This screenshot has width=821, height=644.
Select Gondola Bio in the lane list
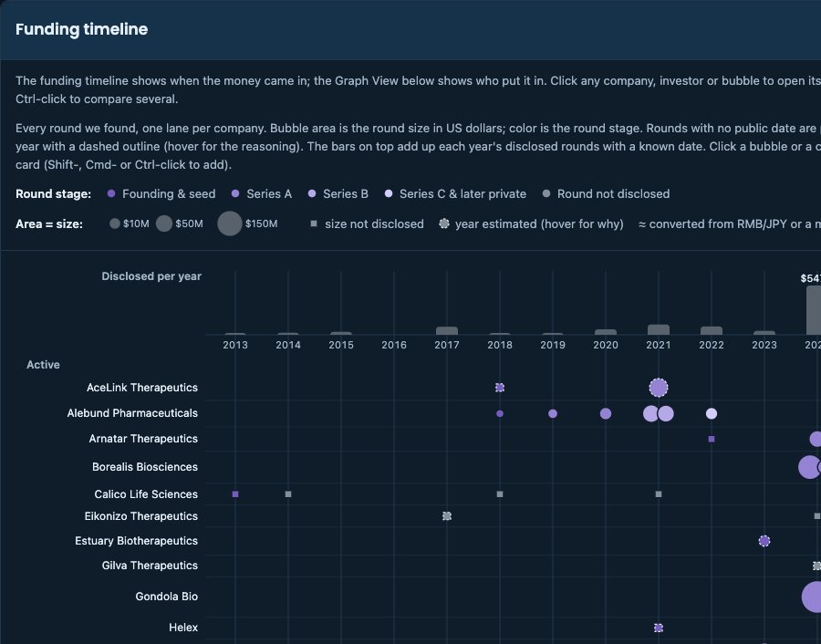coord(167,597)
